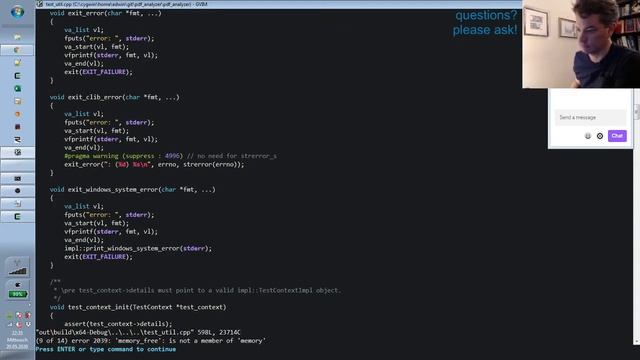Click the 'assert(test_context->details);' line
Image resolution: width=640 pixels, height=360 pixels.
pyautogui.click(x=118, y=324)
